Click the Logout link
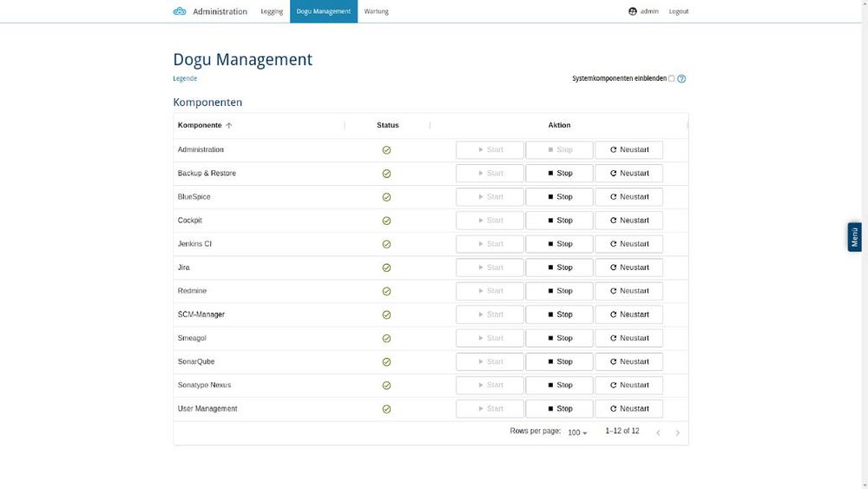This screenshot has height=489, width=868. pos(679,11)
